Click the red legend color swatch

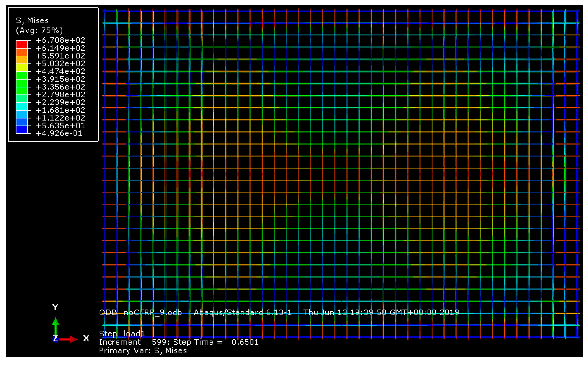[x=22, y=44]
